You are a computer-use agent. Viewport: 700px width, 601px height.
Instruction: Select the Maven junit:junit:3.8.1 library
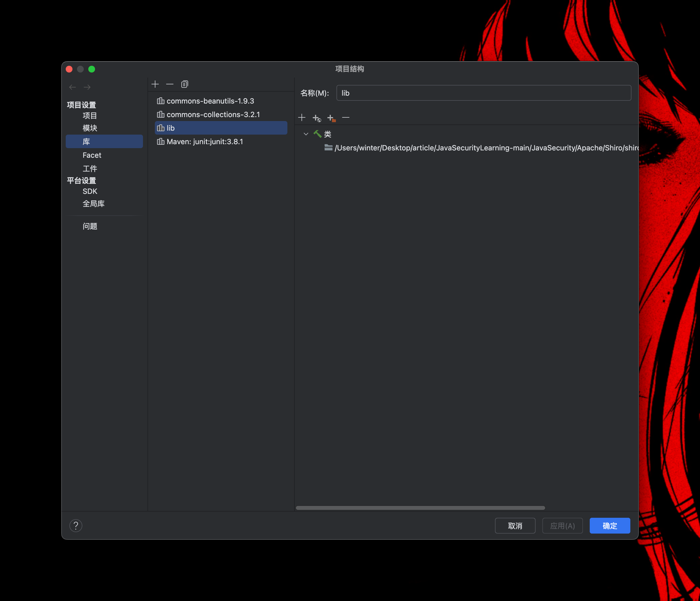pos(204,142)
